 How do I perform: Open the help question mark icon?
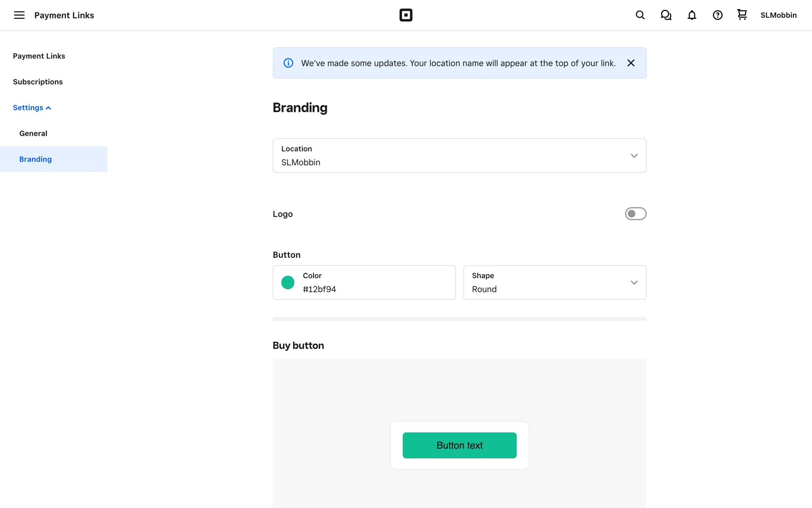click(x=717, y=15)
